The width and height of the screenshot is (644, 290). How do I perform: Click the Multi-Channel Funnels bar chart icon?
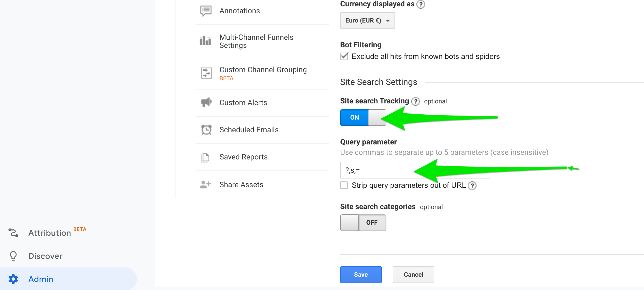(205, 41)
